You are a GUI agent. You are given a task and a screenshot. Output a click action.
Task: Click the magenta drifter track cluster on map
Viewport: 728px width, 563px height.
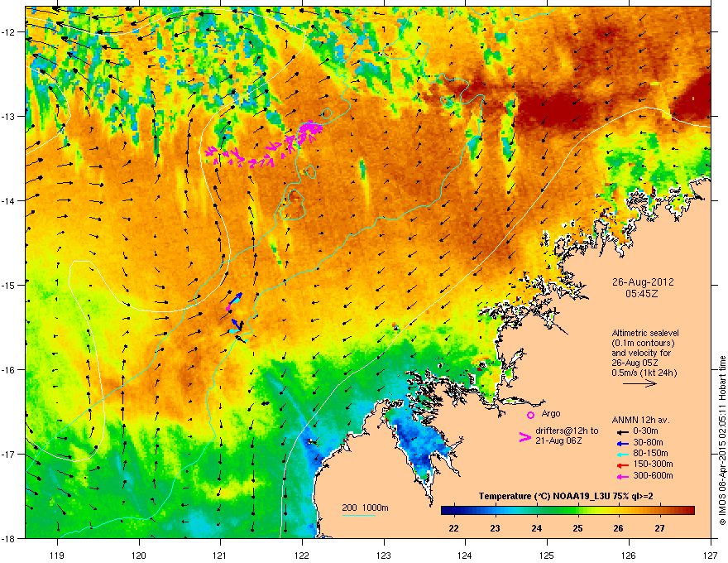(265, 144)
